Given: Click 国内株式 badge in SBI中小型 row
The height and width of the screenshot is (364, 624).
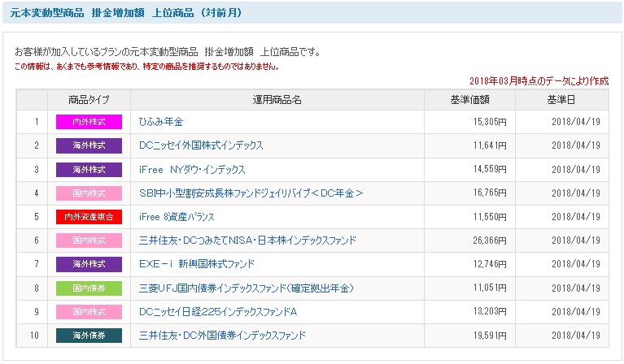Looking at the screenshot, I should pyautogui.click(x=89, y=193).
